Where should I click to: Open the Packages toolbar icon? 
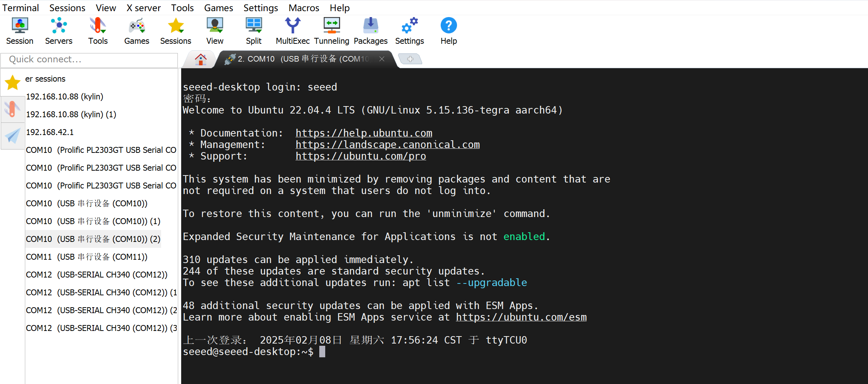[371, 31]
